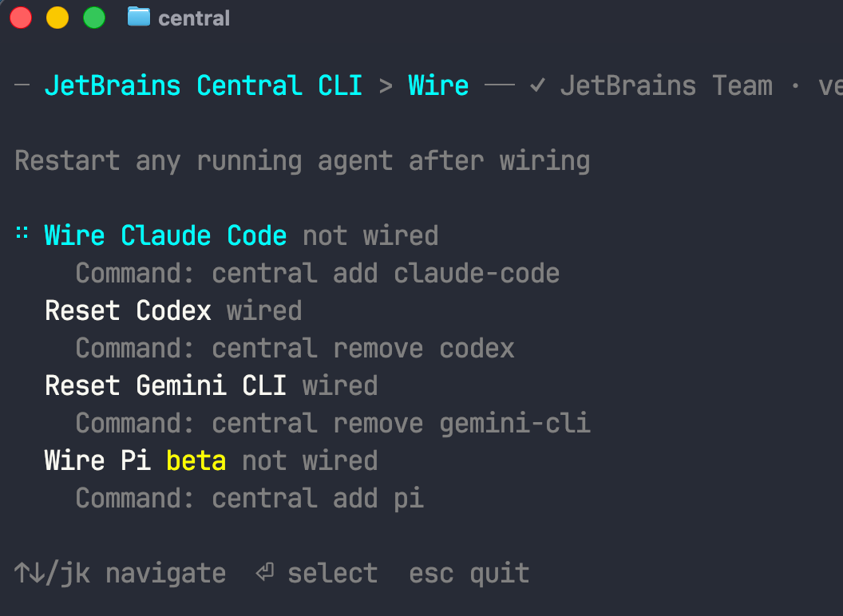Select the Reset Codex option

tap(128, 310)
